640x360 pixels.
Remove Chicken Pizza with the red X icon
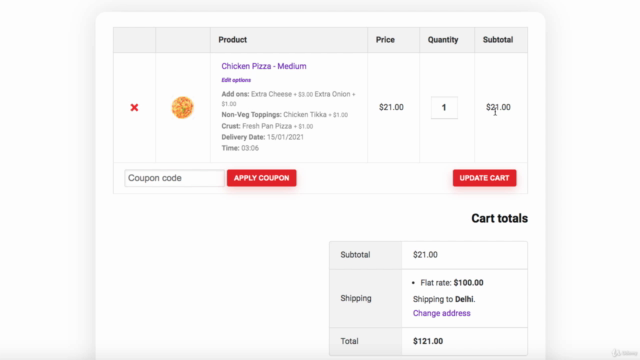click(x=134, y=107)
